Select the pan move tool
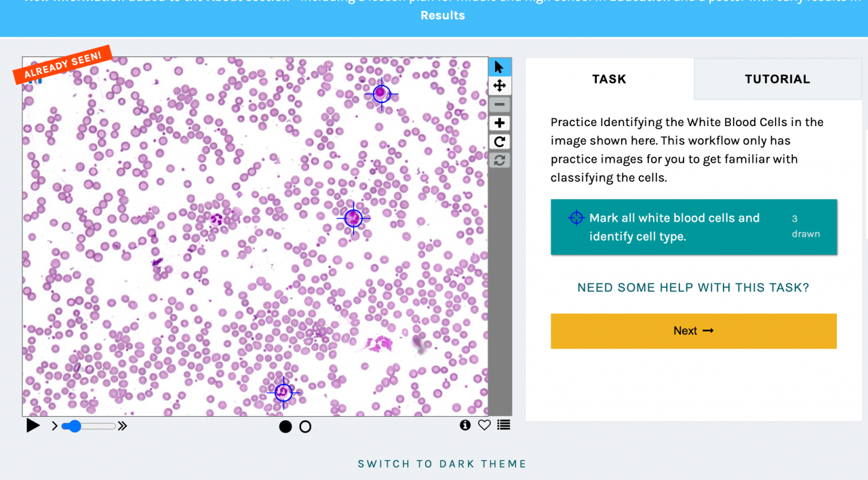868x480 pixels. [x=500, y=85]
